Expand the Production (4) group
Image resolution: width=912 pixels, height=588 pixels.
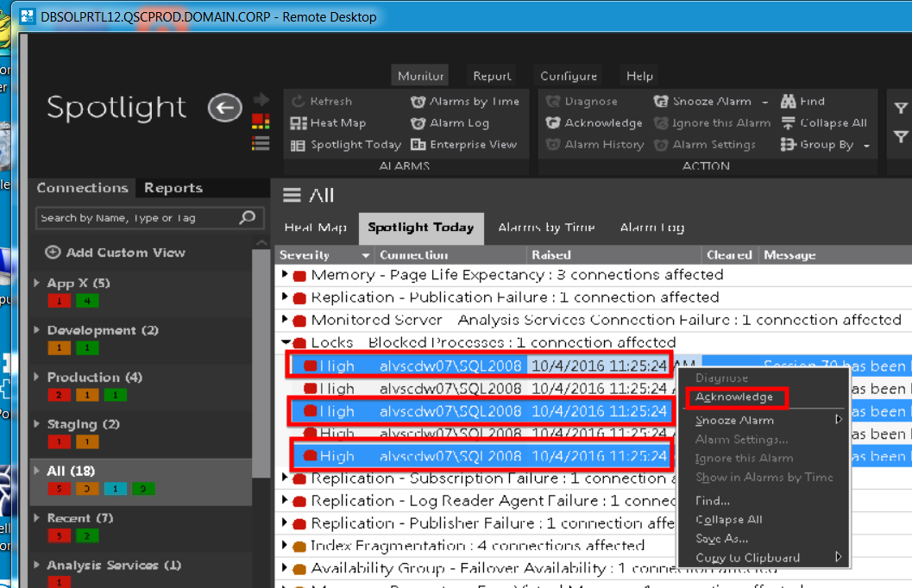coord(36,377)
